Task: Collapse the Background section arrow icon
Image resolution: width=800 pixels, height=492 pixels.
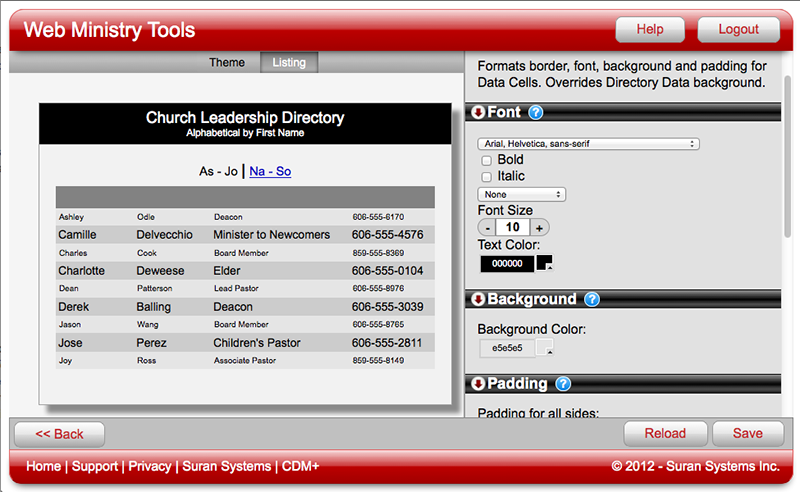Action: pos(478,299)
